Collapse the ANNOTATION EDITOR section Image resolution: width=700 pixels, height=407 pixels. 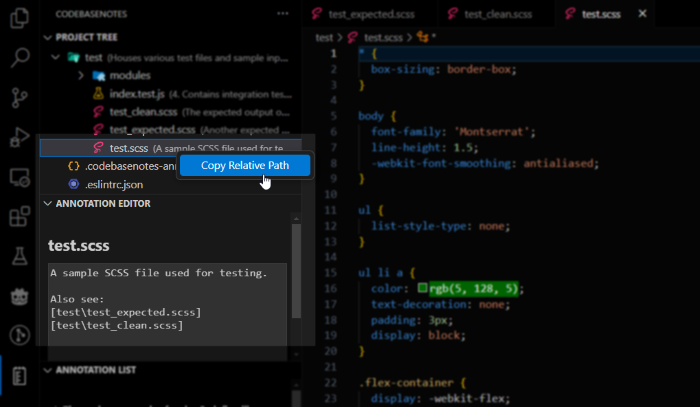[47, 204]
